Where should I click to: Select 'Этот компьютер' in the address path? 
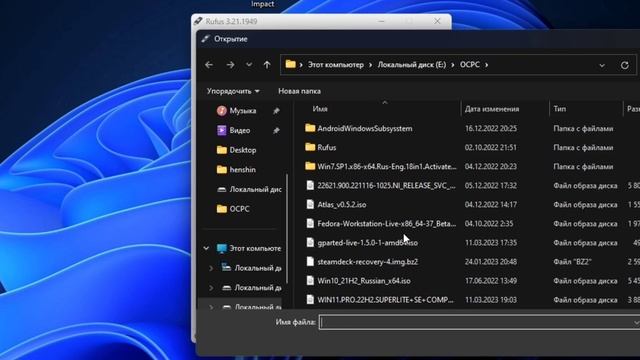(x=336, y=65)
